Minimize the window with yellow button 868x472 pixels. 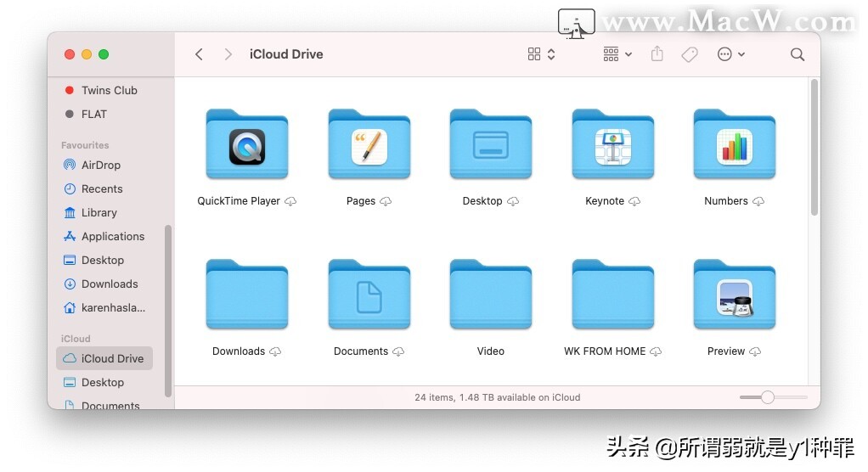tap(87, 54)
